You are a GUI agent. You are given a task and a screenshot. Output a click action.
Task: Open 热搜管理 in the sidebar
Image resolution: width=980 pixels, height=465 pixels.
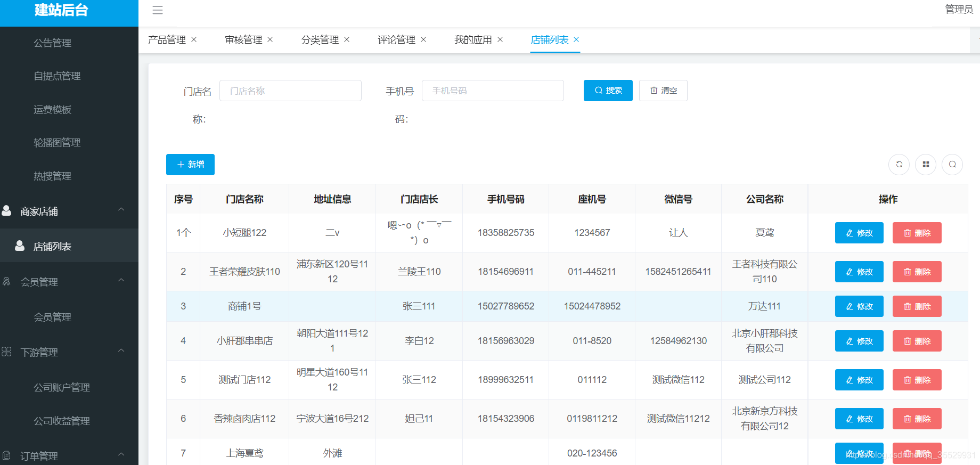coord(52,176)
